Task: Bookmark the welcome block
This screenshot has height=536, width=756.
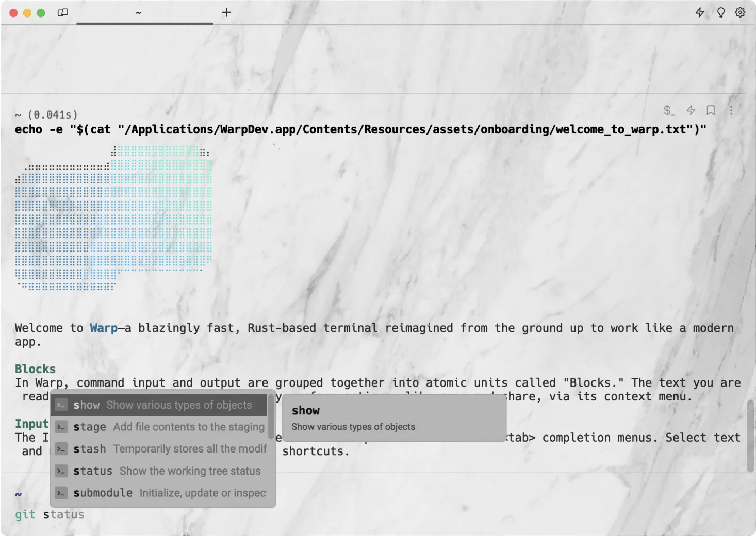Action: point(711,110)
